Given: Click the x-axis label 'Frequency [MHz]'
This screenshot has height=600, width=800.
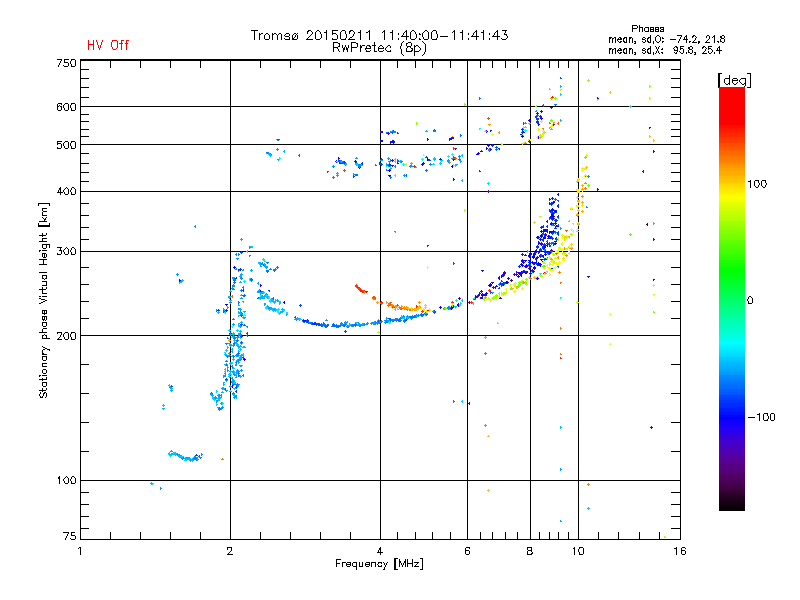Looking at the screenshot, I should click(379, 564).
